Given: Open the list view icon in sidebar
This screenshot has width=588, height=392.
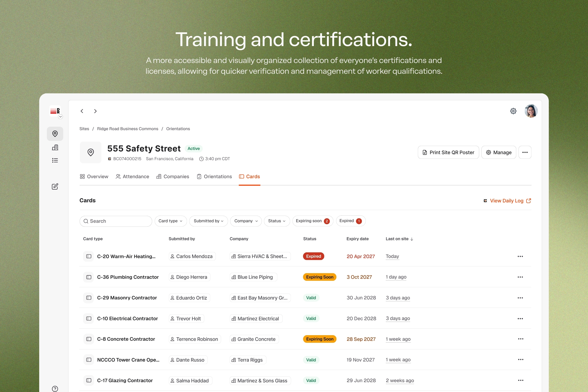Looking at the screenshot, I should 55,160.
